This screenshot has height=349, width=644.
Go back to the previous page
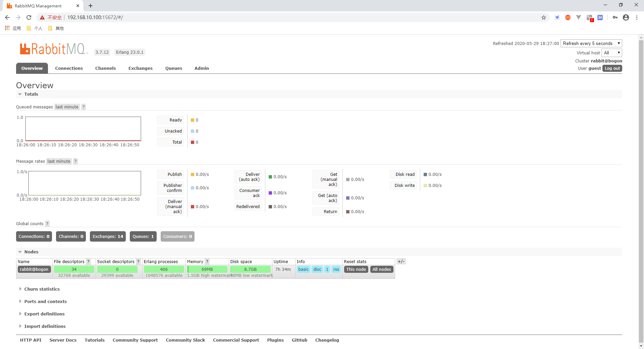[x=7, y=17]
